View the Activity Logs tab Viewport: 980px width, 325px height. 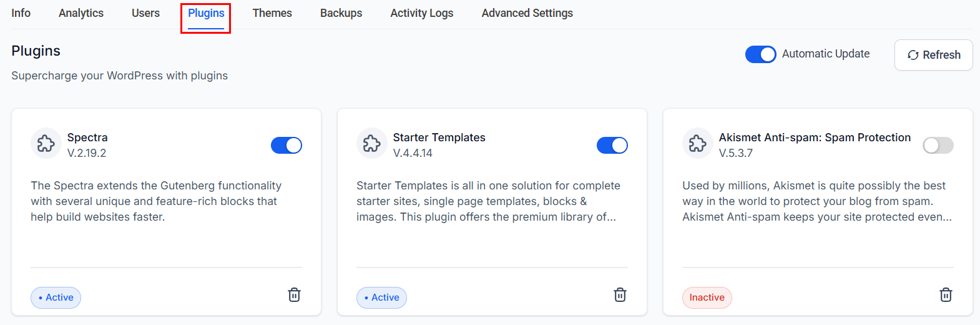[x=422, y=13]
